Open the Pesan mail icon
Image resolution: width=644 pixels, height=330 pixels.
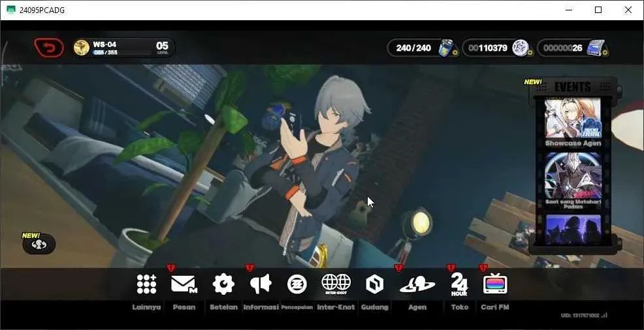(x=184, y=284)
